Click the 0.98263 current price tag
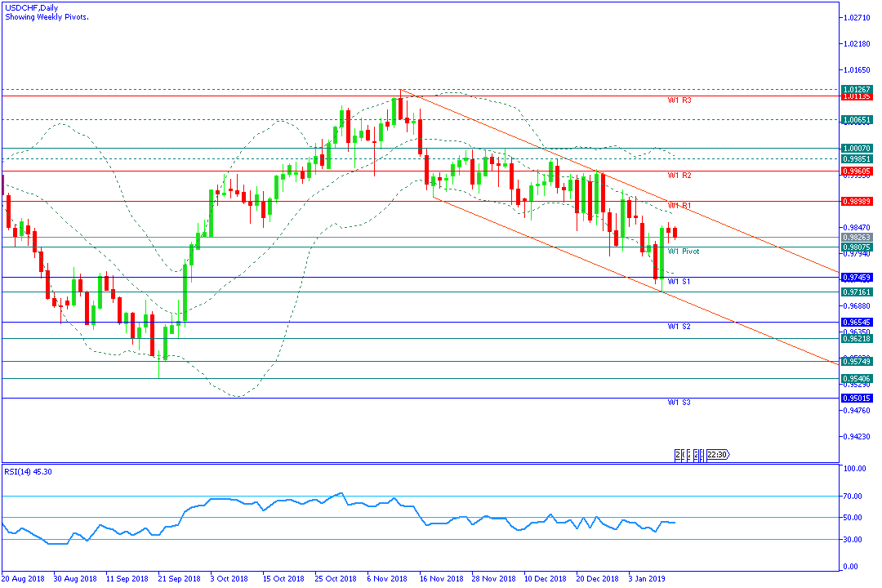Screen dimensions: 882x588 857,238
